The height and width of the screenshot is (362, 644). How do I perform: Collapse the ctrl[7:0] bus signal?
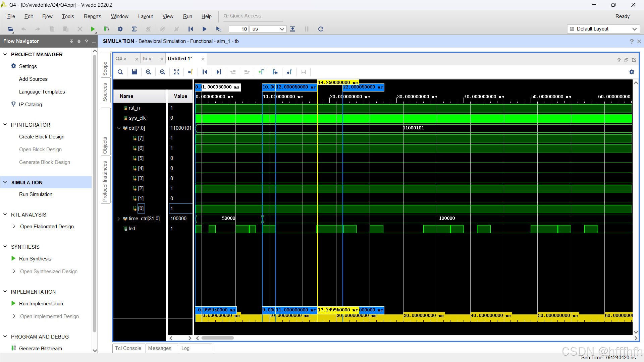pyautogui.click(x=119, y=128)
